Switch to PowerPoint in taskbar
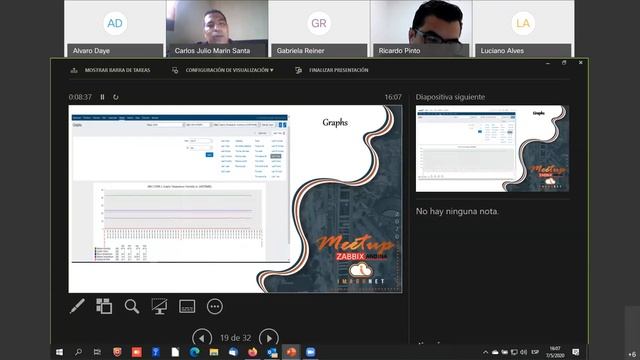This screenshot has height=360, width=640. [x=291, y=352]
